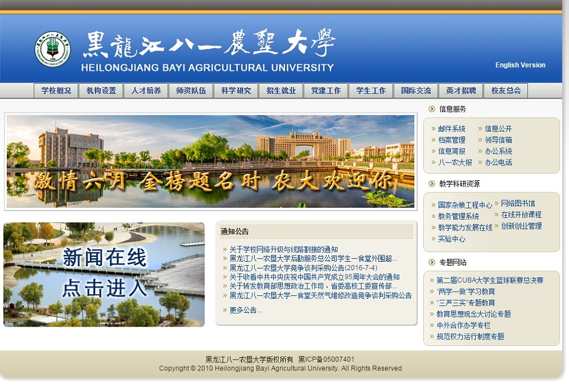This screenshot has height=392, width=569.
Task: Click the university round logo emblem
Action: [53, 48]
